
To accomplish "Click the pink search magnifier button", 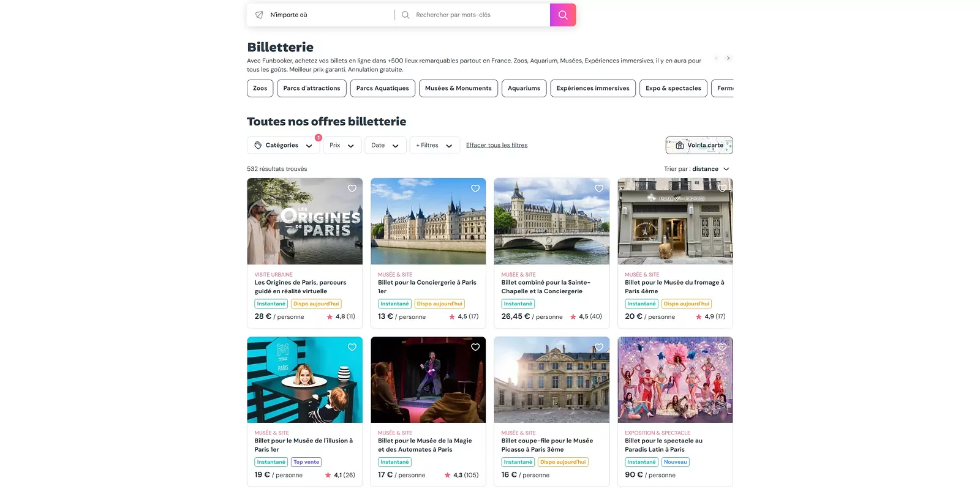I will pyautogui.click(x=563, y=15).
